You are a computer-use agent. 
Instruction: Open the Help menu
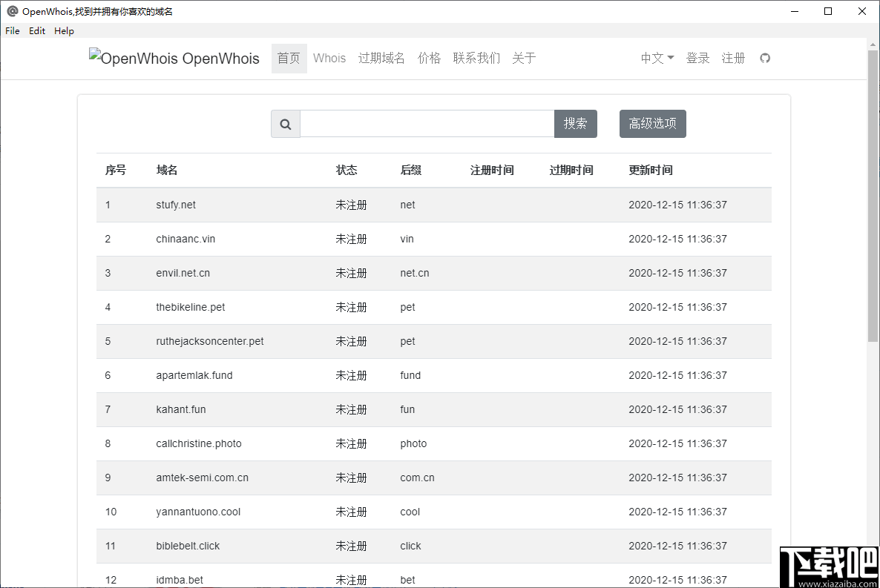point(64,30)
